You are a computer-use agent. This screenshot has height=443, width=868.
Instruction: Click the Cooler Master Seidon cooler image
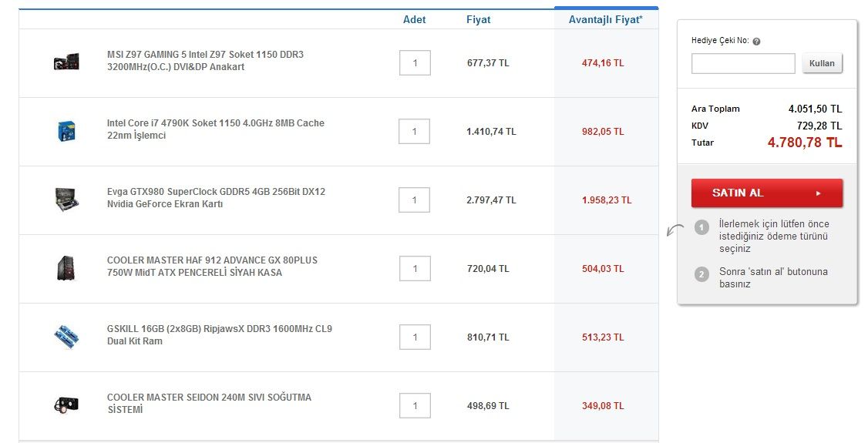click(66, 404)
